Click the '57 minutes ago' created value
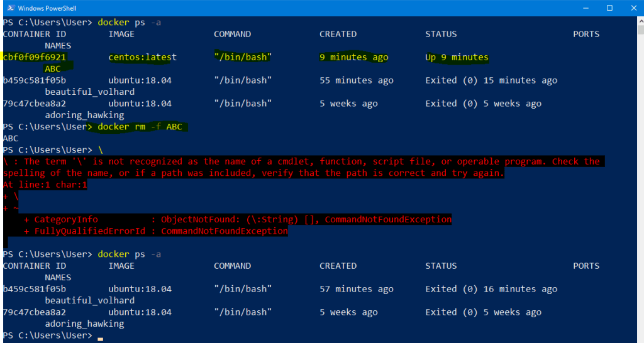The width and height of the screenshot is (644, 343). pyautogui.click(x=356, y=289)
